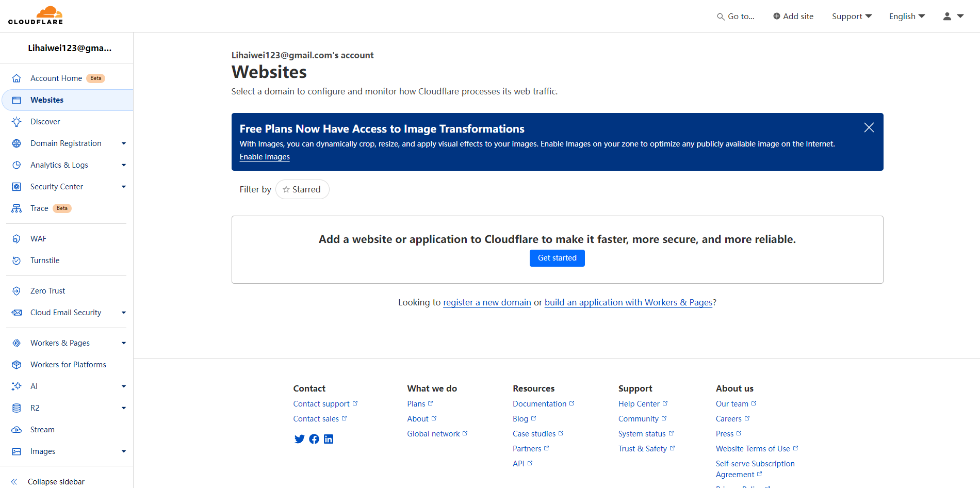Open the Support menu
The width and height of the screenshot is (980, 488).
[x=852, y=17]
